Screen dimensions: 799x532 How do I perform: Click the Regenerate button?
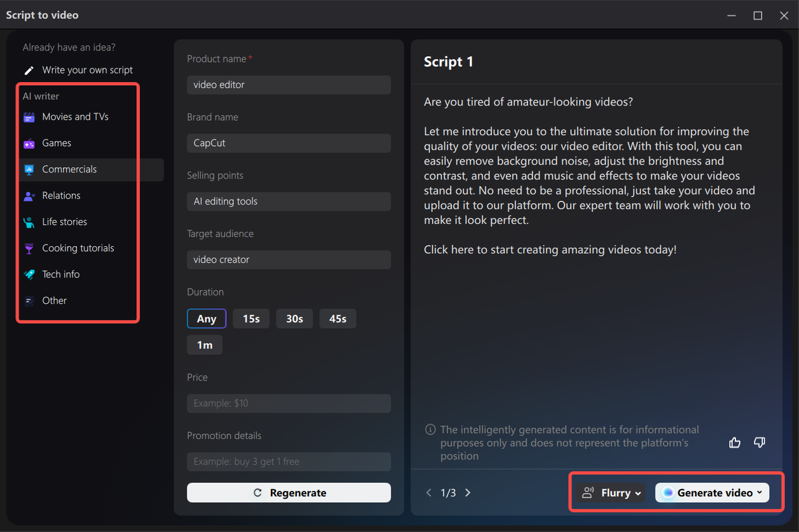(x=288, y=492)
